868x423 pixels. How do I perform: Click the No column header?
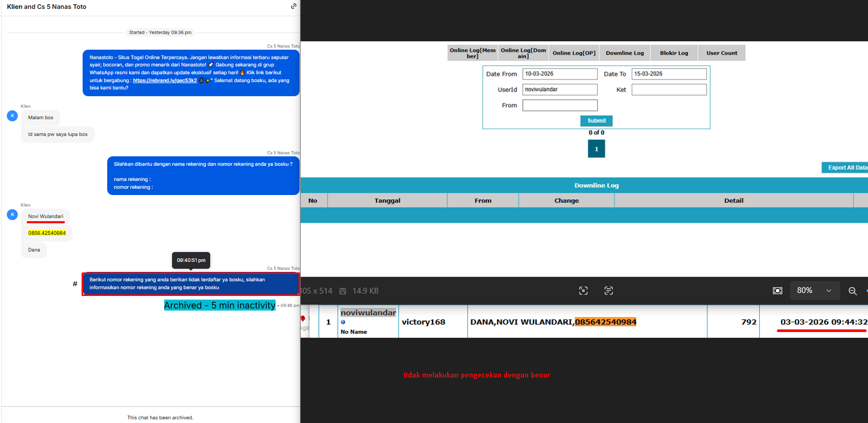tap(313, 200)
